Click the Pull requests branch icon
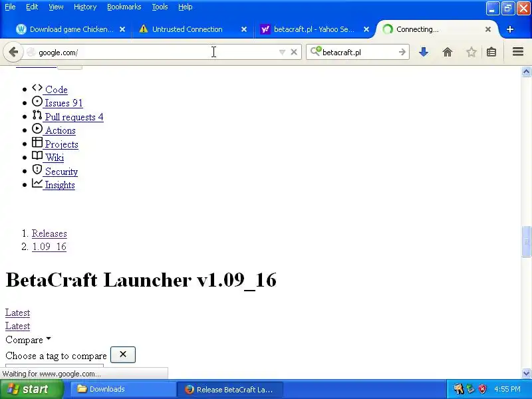This screenshot has height=399, width=532. (x=37, y=115)
